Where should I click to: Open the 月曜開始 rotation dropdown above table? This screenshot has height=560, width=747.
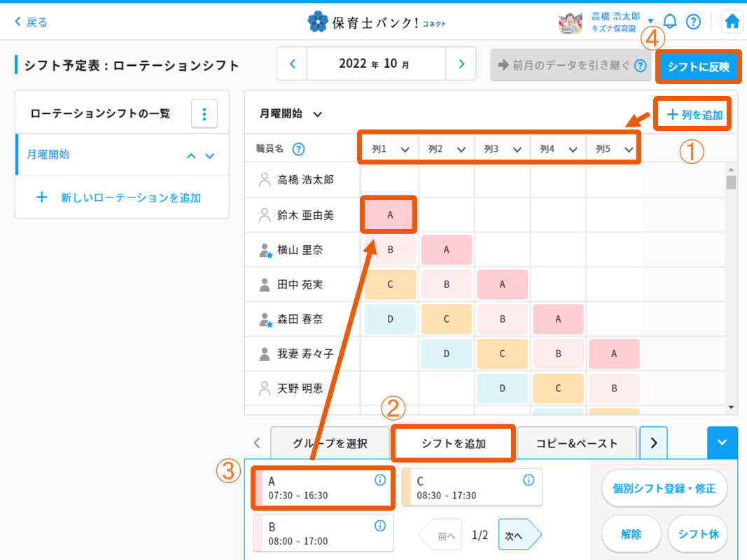point(317,114)
